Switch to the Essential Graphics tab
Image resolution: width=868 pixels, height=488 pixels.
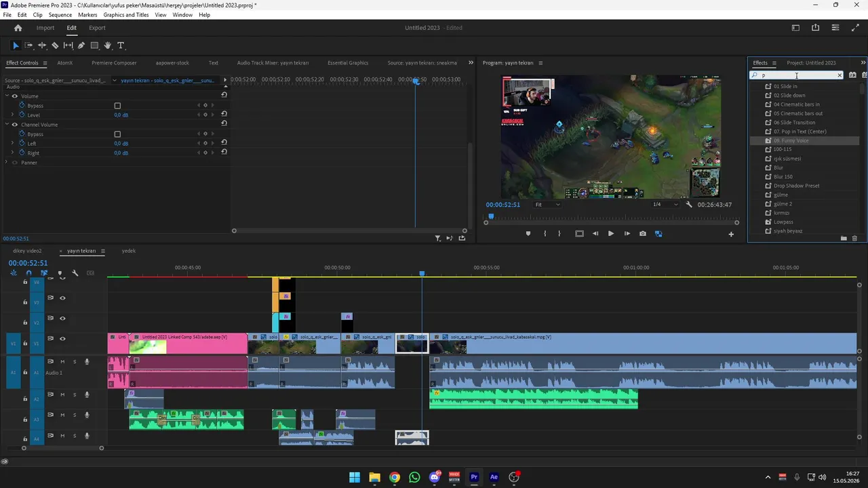tap(348, 63)
